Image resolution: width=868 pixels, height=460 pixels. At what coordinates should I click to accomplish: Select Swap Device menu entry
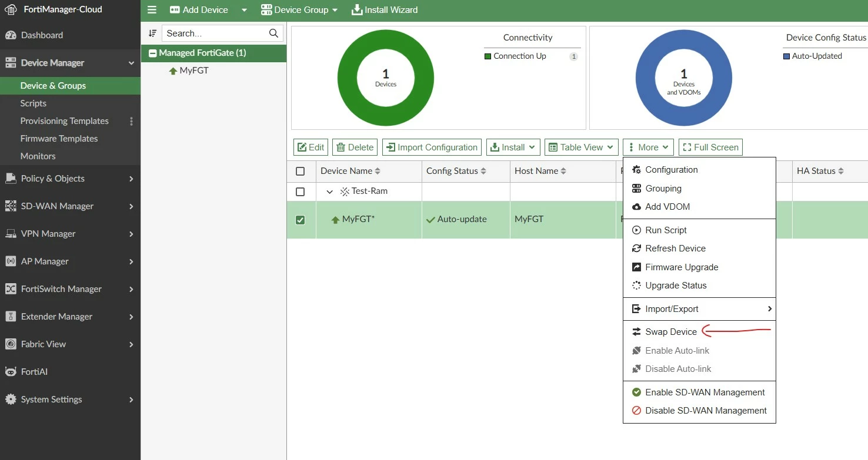pos(699,332)
